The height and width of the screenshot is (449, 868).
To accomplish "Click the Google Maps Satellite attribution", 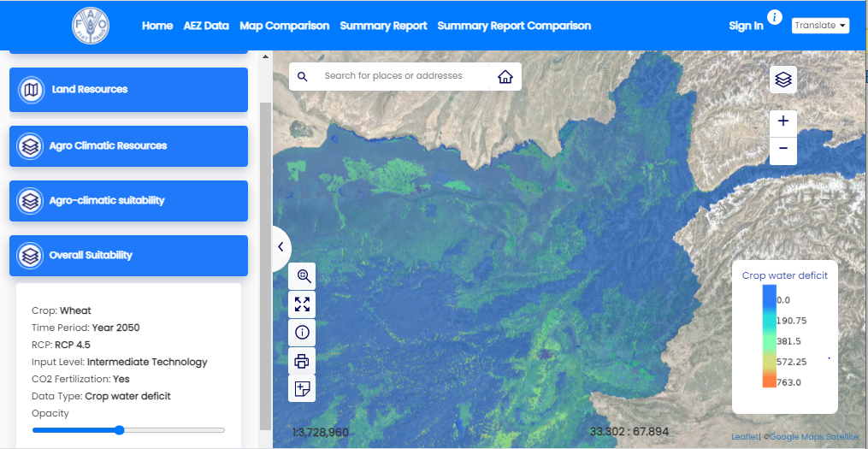I will 814,437.
